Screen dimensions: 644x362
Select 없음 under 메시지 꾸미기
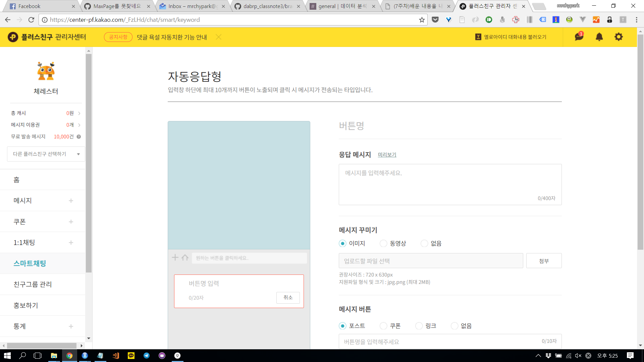(424, 243)
